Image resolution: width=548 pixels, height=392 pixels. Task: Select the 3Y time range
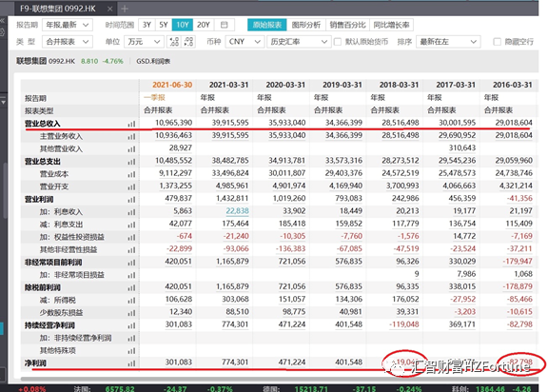coord(147,25)
